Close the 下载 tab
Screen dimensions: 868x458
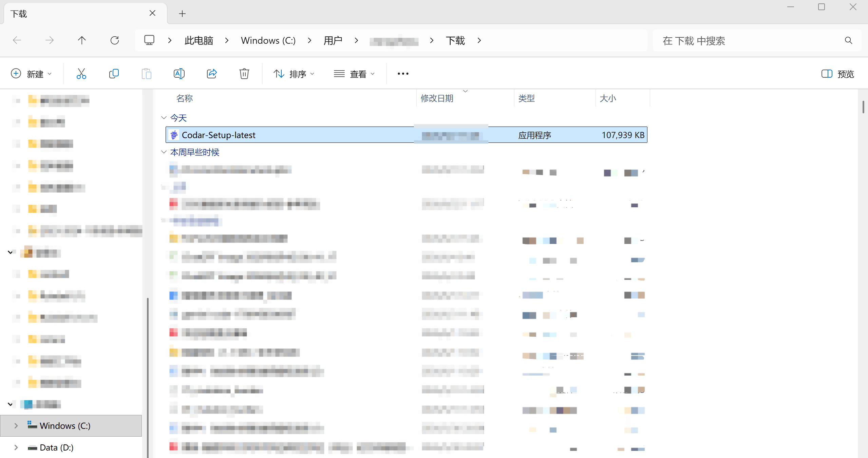click(x=152, y=13)
